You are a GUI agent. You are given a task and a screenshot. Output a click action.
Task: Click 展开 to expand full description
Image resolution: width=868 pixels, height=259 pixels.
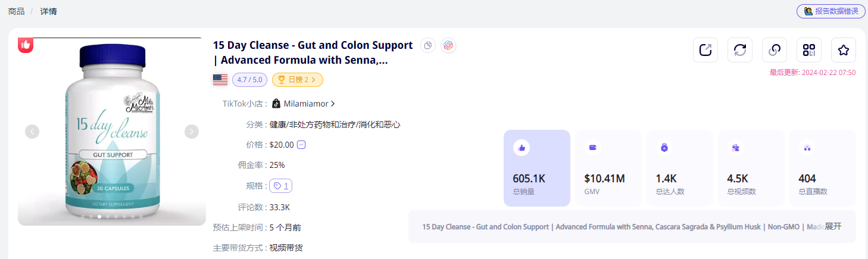click(833, 227)
